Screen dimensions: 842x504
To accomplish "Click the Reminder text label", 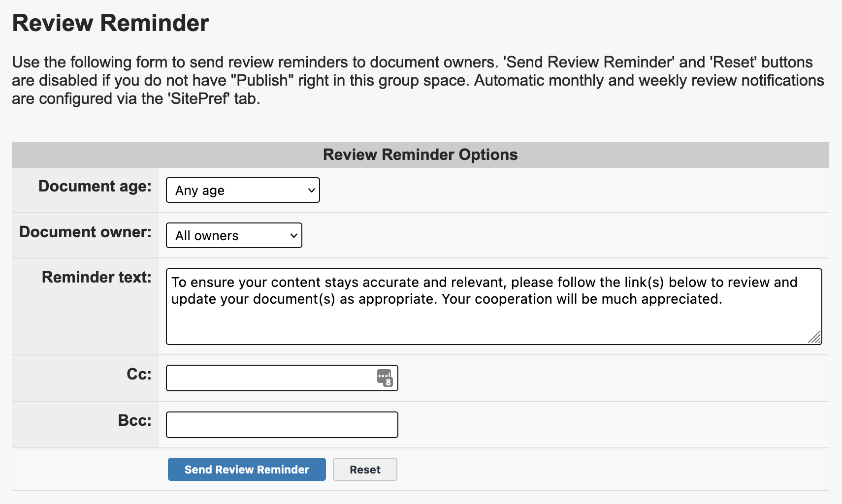I will pos(97,277).
